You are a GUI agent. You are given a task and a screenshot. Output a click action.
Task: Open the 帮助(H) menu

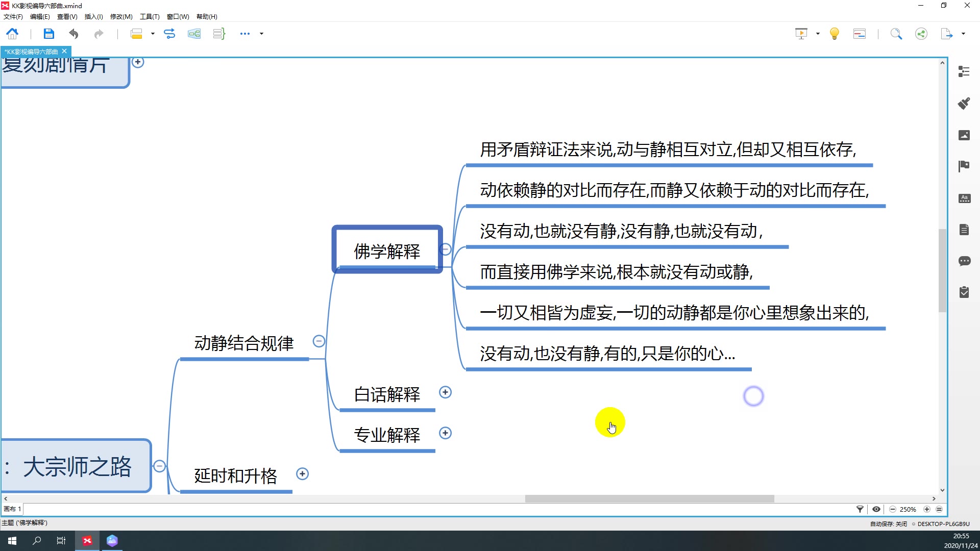pyautogui.click(x=207, y=17)
